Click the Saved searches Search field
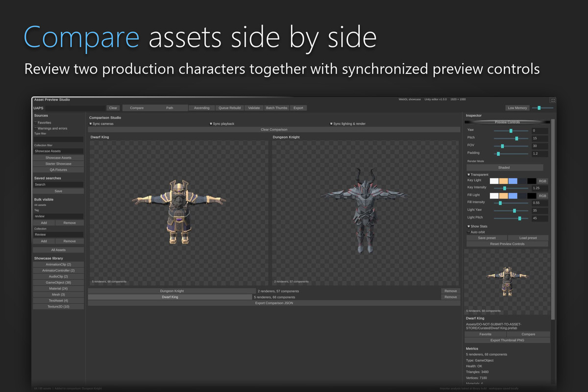Screen dimensions: 588x392 58,185
